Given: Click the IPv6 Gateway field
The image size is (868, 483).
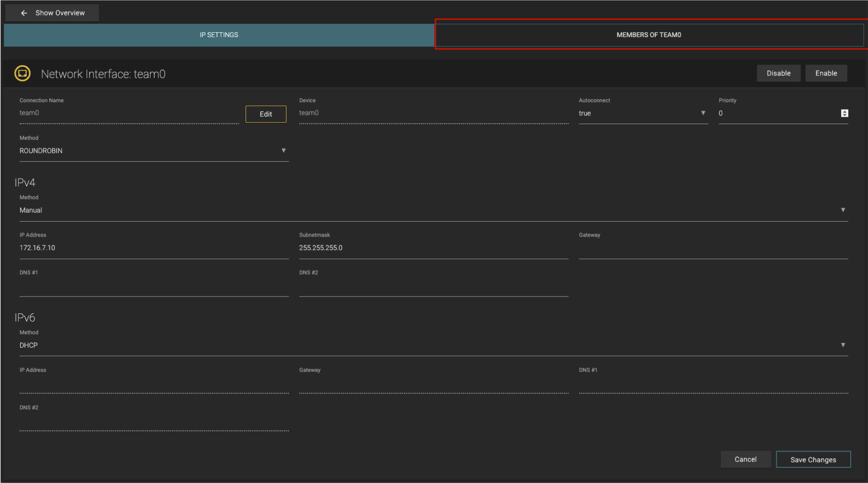Looking at the screenshot, I should (434, 383).
